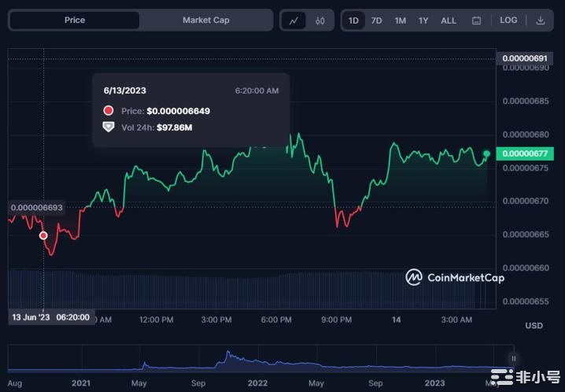Open the calendar date range picker
The image size is (565, 392).
pyautogui.click(x=477, y=20)
